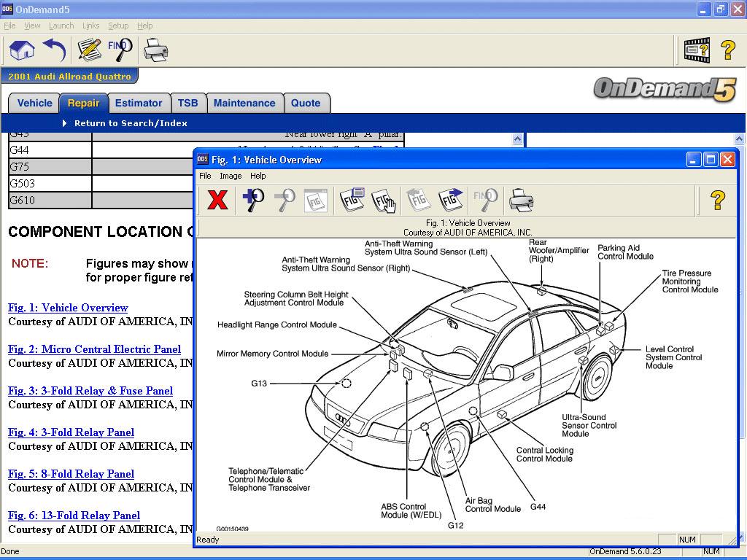The height and width of the screenshot is (560, 747).
Task: Open the figure window File menu
Action: (205, 176)
